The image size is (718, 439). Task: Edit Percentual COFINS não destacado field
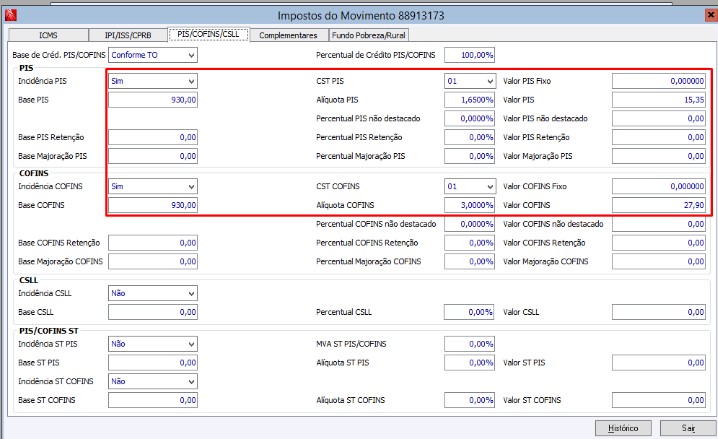469,224
